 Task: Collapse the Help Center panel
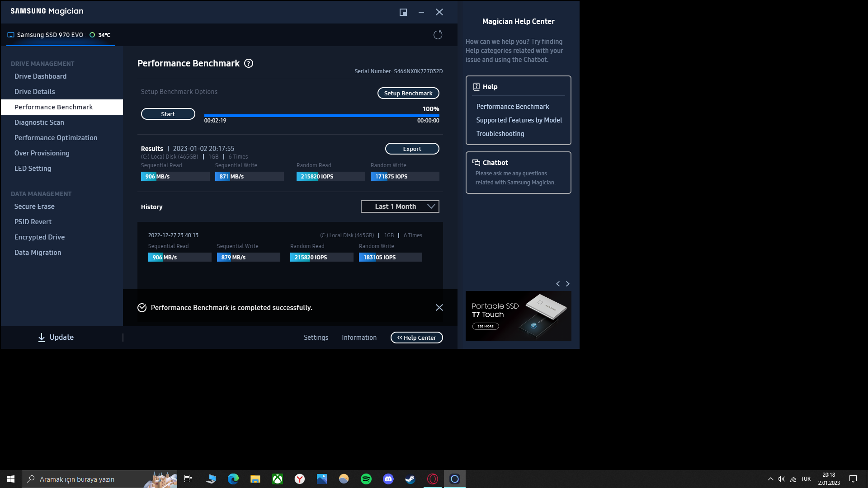416,338
